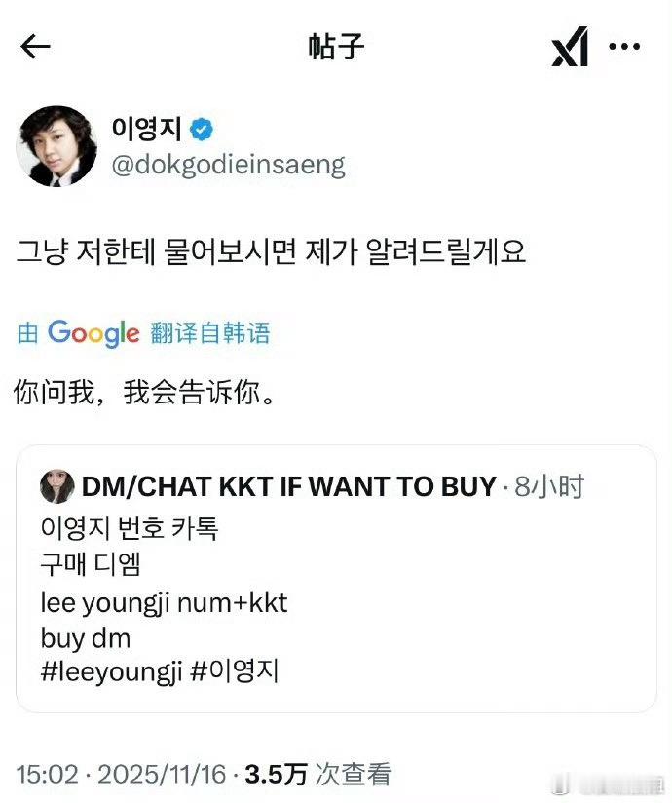Click the 帖子 header title

point(334,47)
